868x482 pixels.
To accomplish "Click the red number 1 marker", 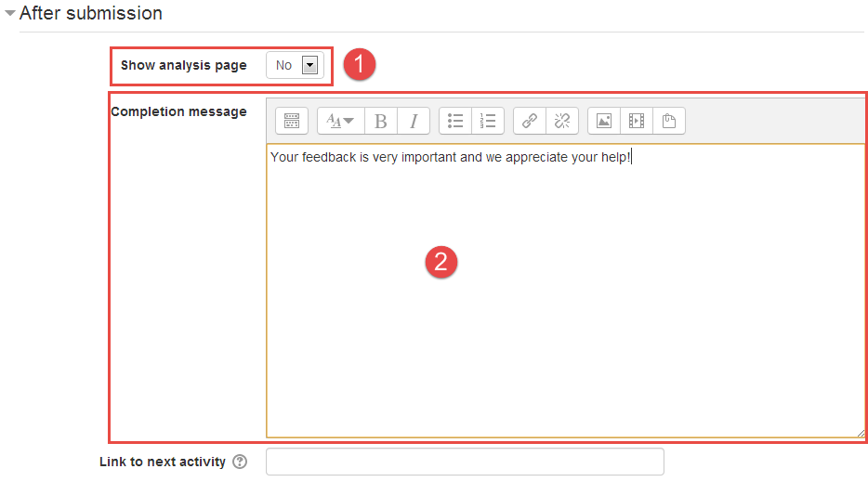I will click(x=360, y=64).
